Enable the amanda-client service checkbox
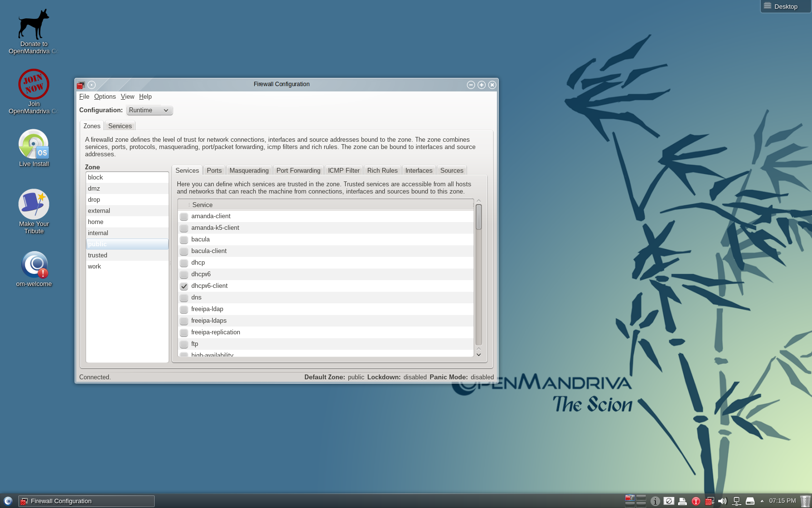Image resolution: width=812 pixels, height=508 pixels. (x=184, y=216)
